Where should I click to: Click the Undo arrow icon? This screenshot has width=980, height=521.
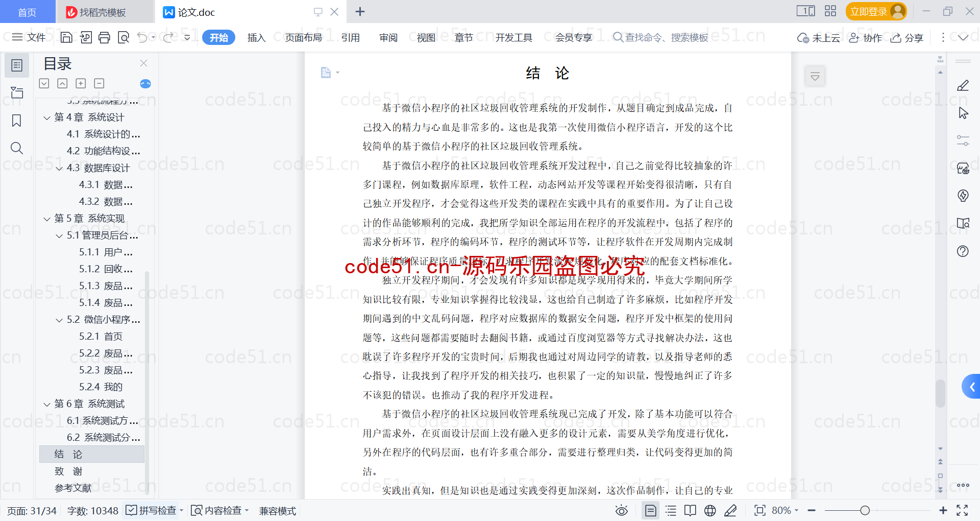142,37
